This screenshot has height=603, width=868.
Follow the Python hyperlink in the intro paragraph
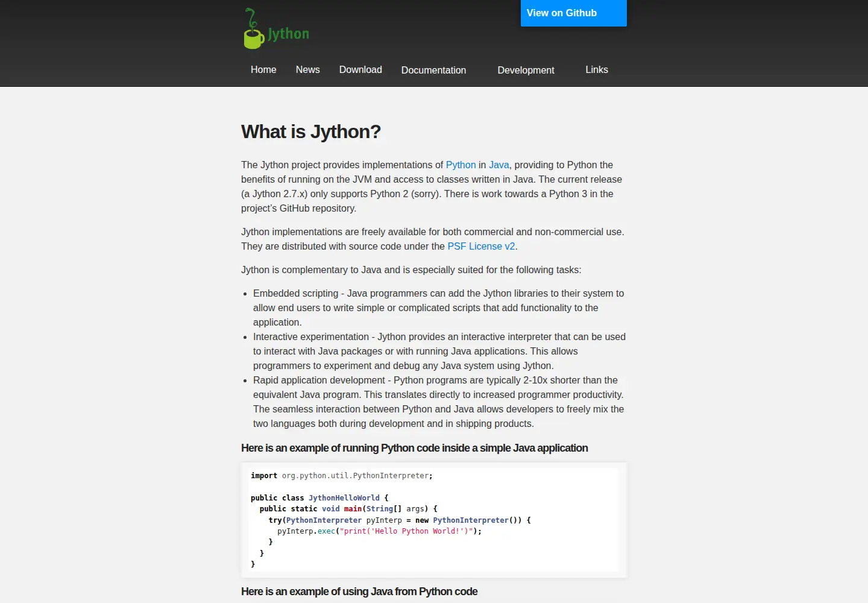pyautogui.click(x=461, y=165)
